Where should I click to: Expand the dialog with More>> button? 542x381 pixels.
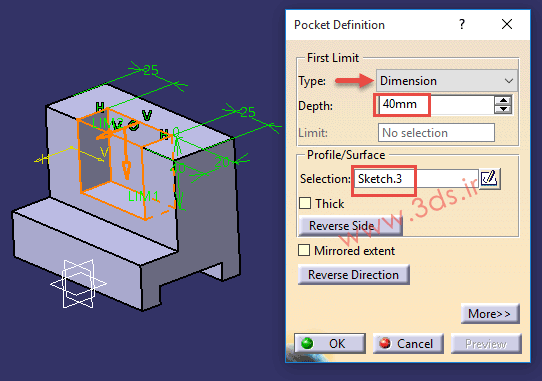490,314
